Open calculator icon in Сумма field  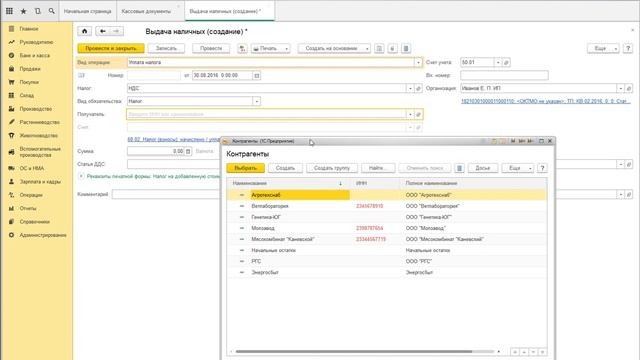coord(188,151)
